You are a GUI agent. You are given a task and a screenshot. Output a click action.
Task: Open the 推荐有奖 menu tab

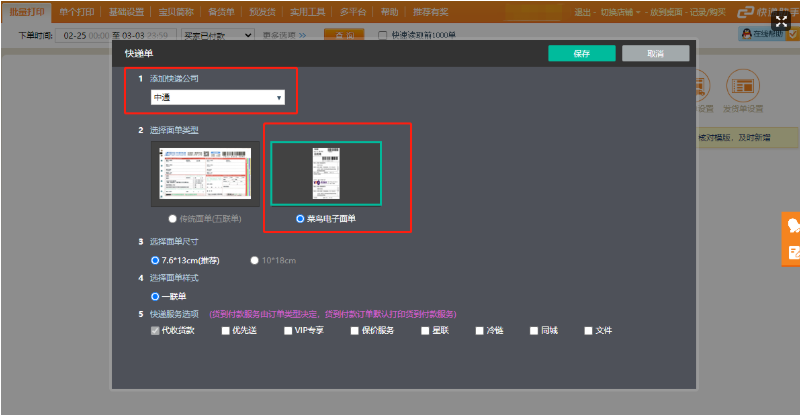point(431,12)
